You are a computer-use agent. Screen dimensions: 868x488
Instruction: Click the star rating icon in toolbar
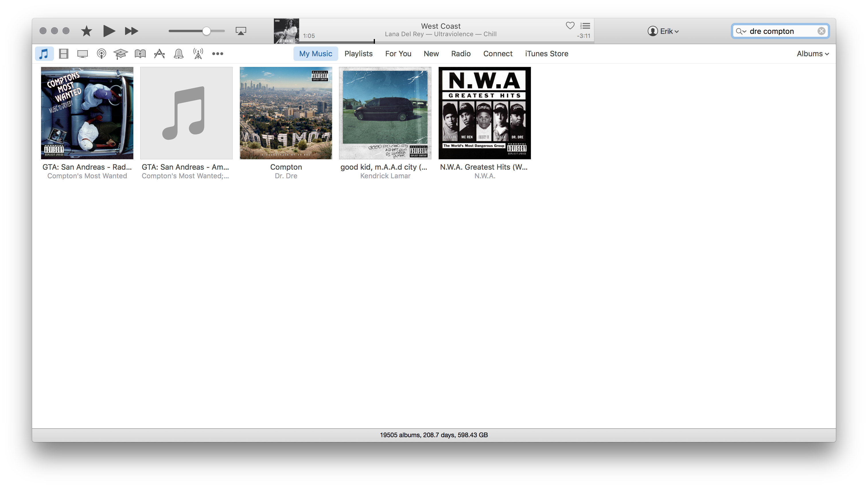pyautogui.click(x=87, y=31)
